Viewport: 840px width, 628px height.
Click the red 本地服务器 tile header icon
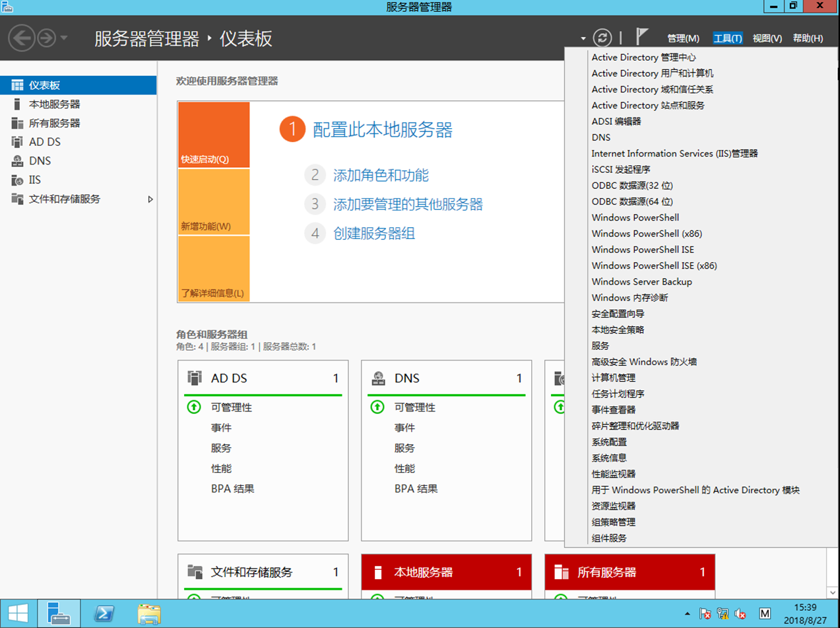[x=378, y=572]
